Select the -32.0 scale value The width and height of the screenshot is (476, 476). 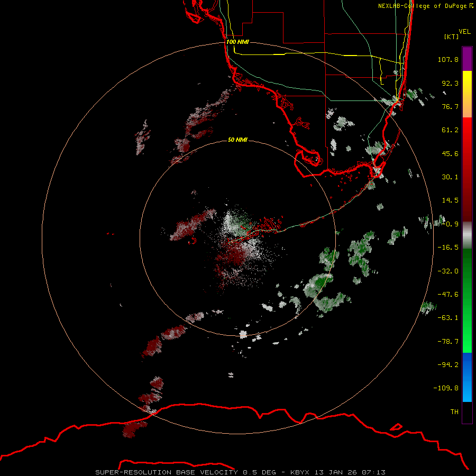click(x=448, y=271)
